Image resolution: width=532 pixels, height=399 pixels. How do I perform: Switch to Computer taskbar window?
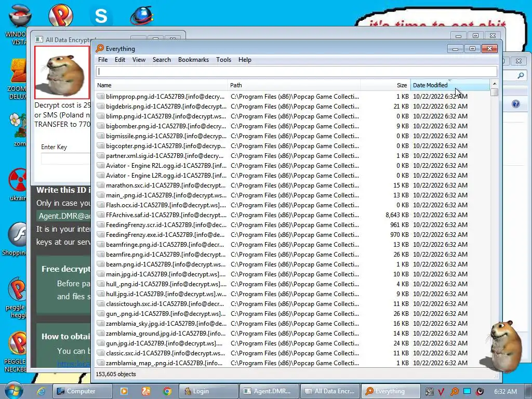(83, 391)
